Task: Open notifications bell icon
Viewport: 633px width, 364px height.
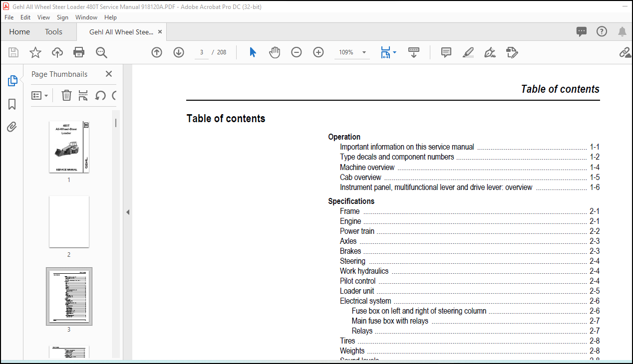Action: coord(622,32)
